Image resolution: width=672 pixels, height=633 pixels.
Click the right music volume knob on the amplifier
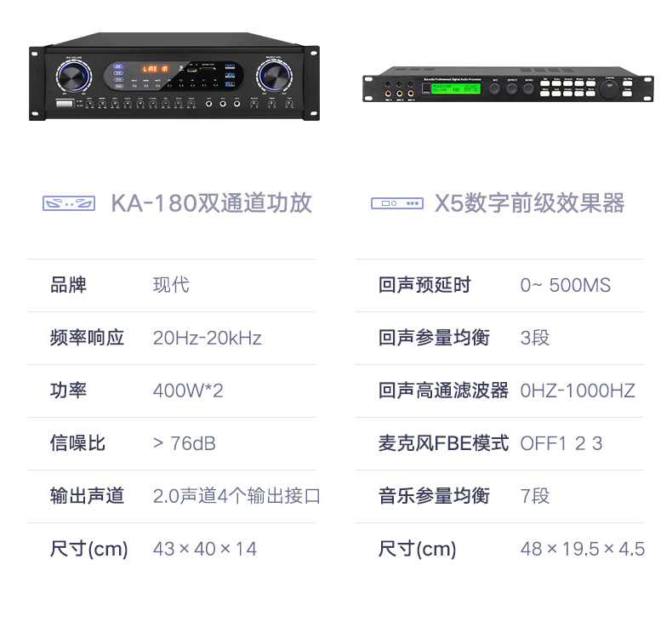point(274,76)
